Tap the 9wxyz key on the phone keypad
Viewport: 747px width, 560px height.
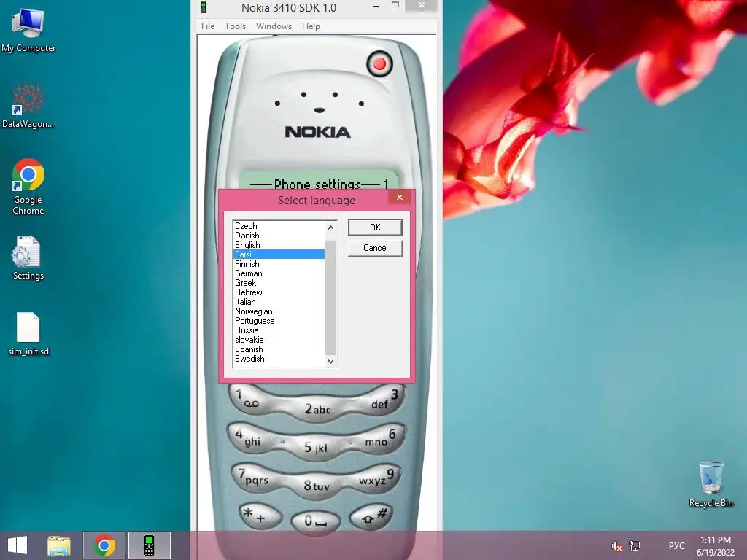(379, 478)
